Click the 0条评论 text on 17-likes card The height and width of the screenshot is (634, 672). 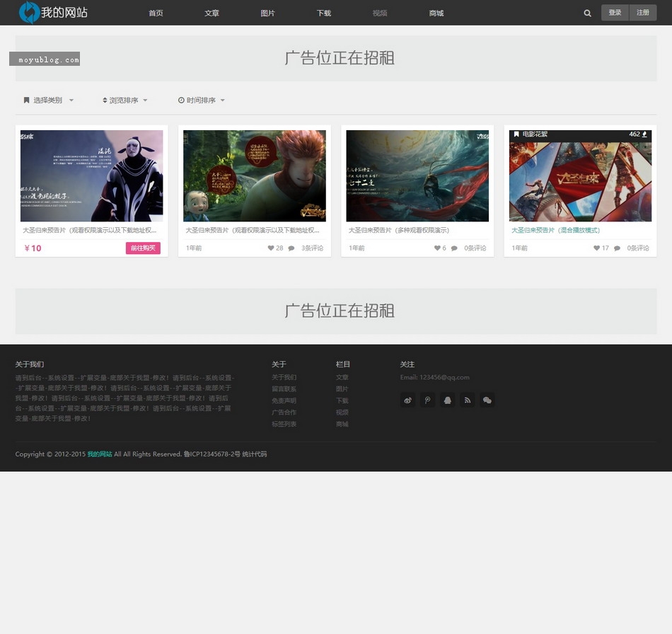[638, 248]
